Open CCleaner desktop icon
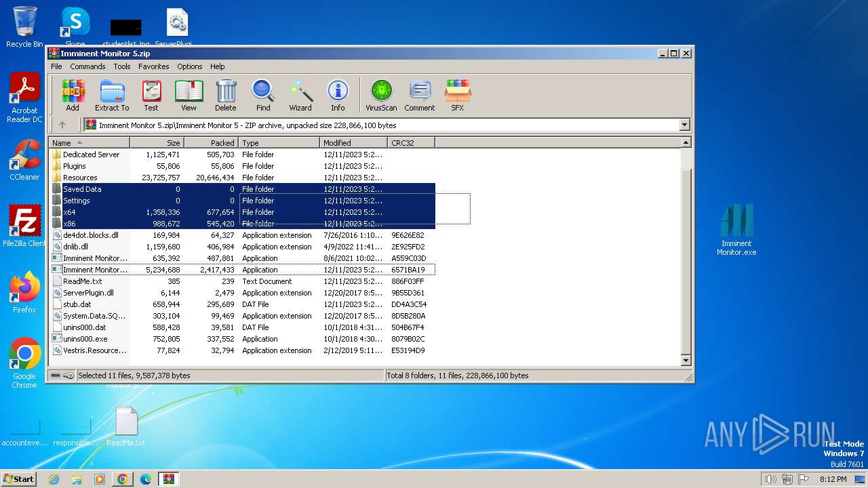Viewport: 868px width, 488px height. click(x=24, y=160)
